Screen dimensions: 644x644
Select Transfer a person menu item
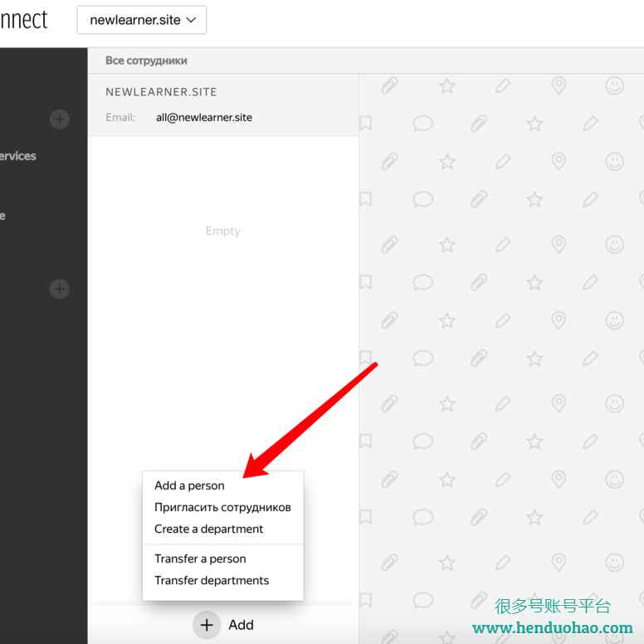(x=201, y=559)
